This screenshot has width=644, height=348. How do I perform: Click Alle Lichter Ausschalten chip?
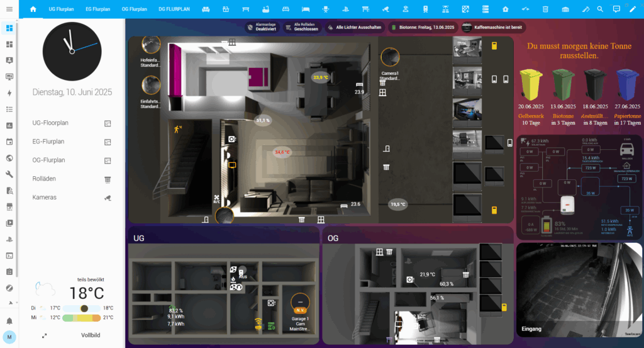tap(355, 28)
